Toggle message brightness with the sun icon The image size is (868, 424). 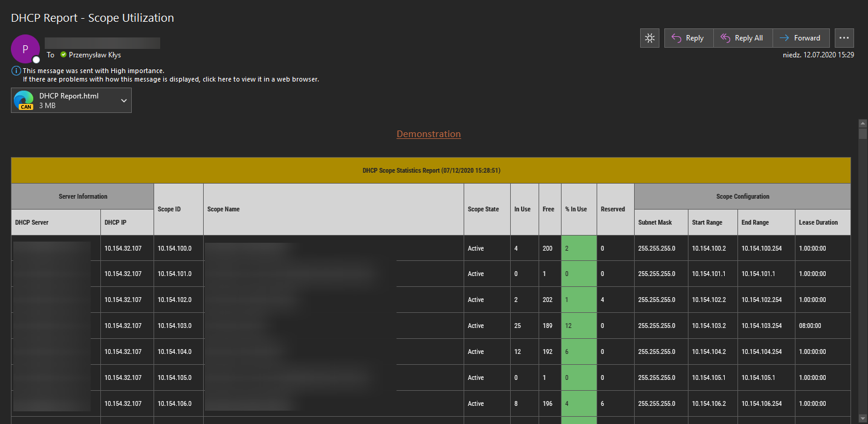(x=649, y=37)
